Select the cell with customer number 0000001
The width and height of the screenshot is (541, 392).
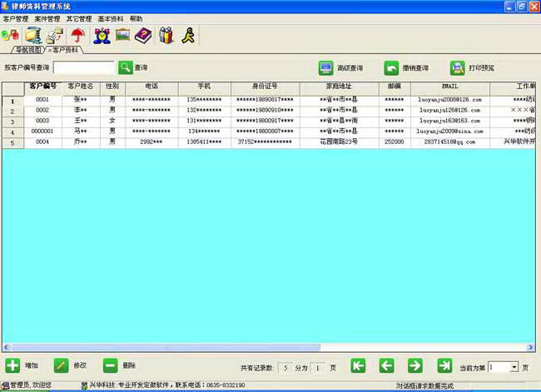coord(42,131)
